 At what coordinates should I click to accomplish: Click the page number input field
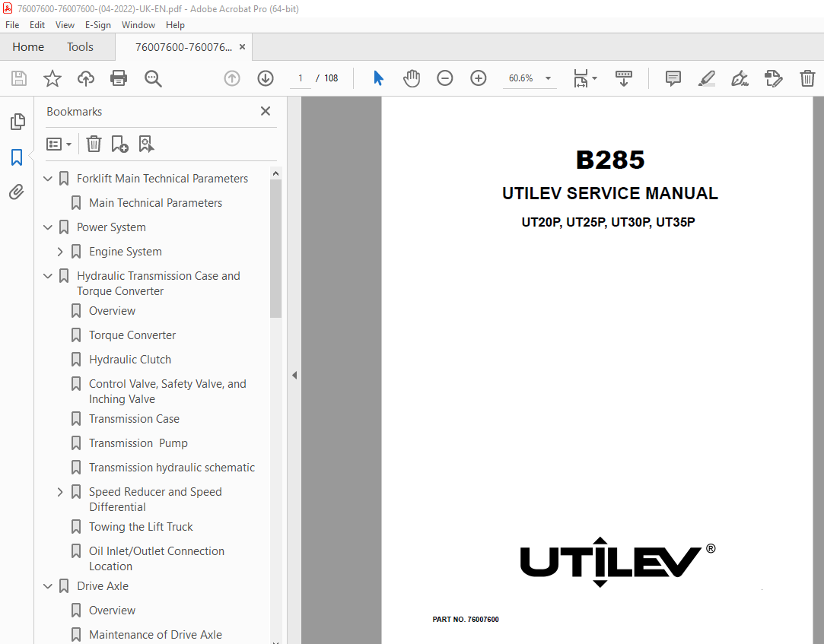point(300,78)
